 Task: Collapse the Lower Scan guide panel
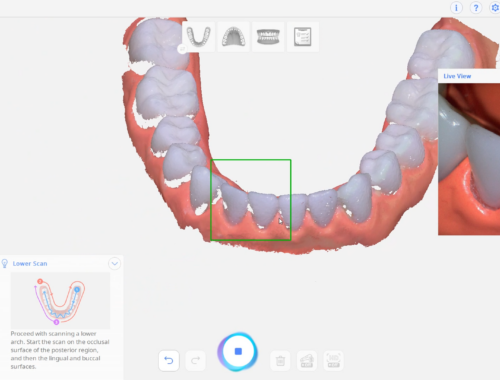tap(115, 264)
